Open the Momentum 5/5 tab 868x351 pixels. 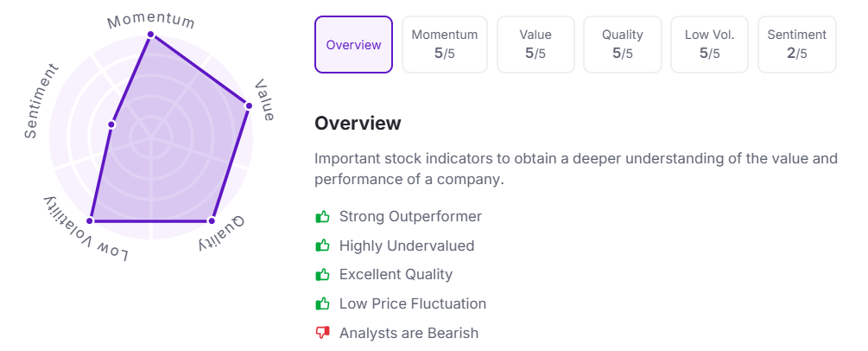click(x=445, y=44)
